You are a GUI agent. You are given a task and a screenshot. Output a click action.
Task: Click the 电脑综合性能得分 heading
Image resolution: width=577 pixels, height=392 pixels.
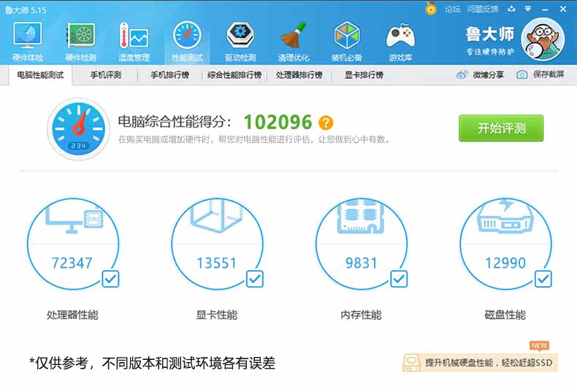pos(175,121)
